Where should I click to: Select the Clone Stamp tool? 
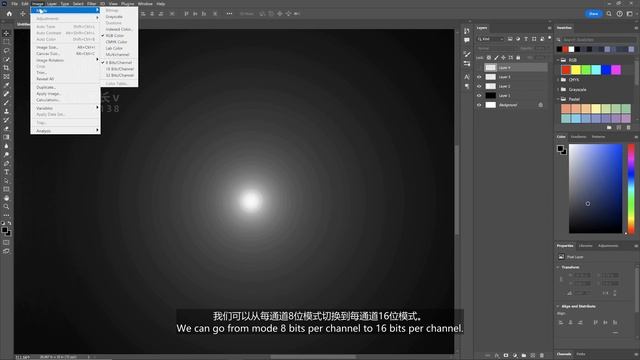[x=6, y=111]
